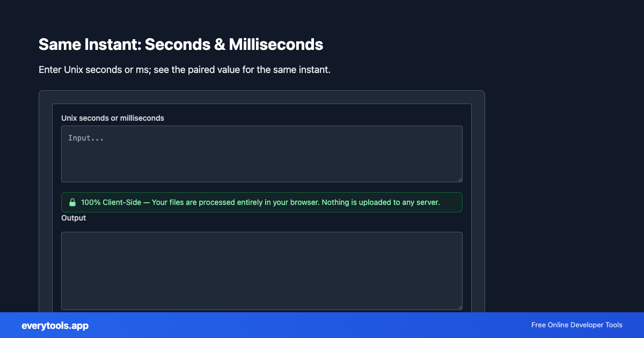644x338 pixels.
Task: Click inside the Unix seconds input area
Action: coord(262,154)
